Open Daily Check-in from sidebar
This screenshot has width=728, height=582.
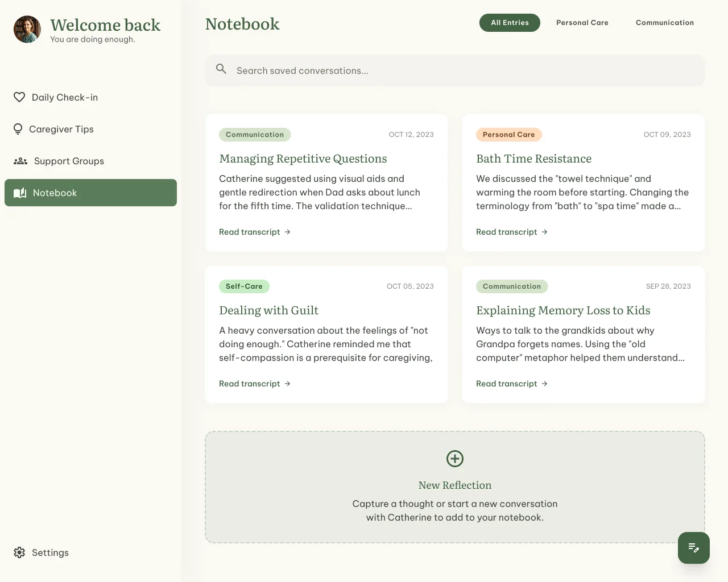tap(90, 97)
